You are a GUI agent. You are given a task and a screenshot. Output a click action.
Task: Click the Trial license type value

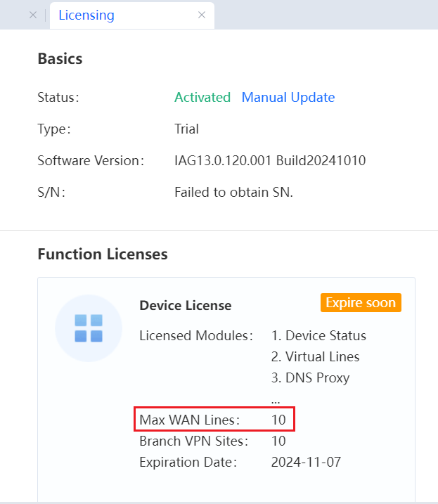coord(186,129)
